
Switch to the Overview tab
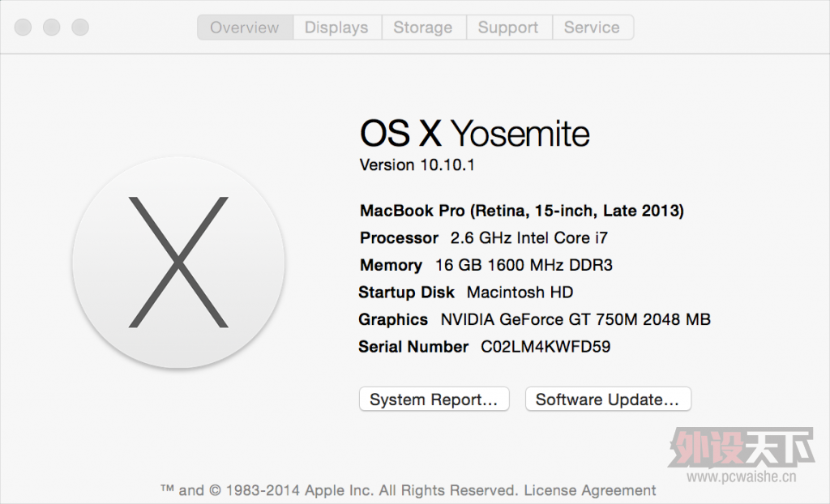[245, 27]
